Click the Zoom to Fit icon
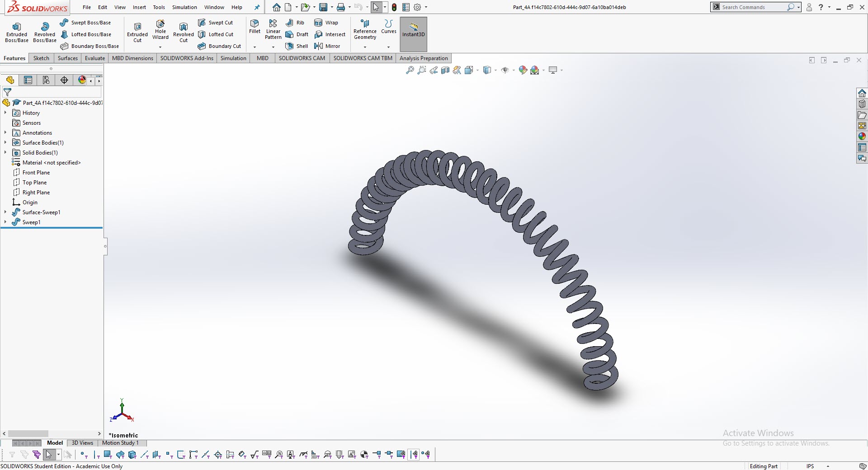 point(410,70)
